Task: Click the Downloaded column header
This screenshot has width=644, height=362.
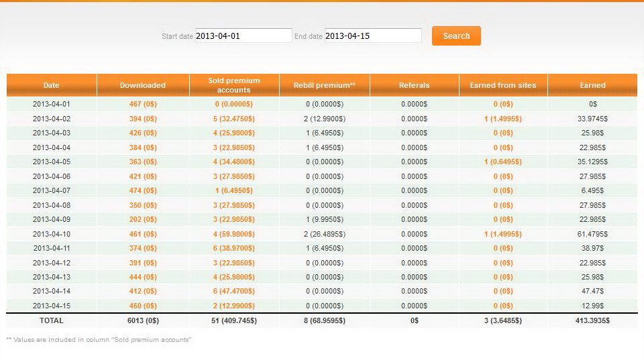Action: tap(143, 85)
